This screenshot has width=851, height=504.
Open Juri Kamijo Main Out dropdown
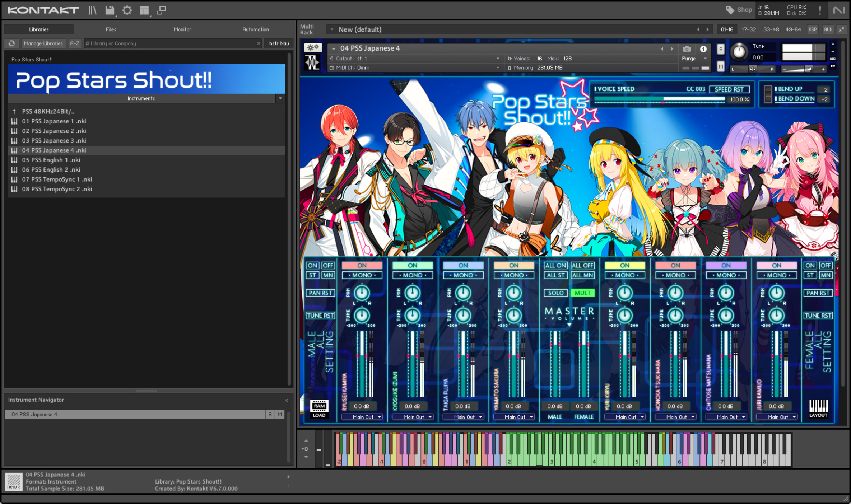[777, 417]
